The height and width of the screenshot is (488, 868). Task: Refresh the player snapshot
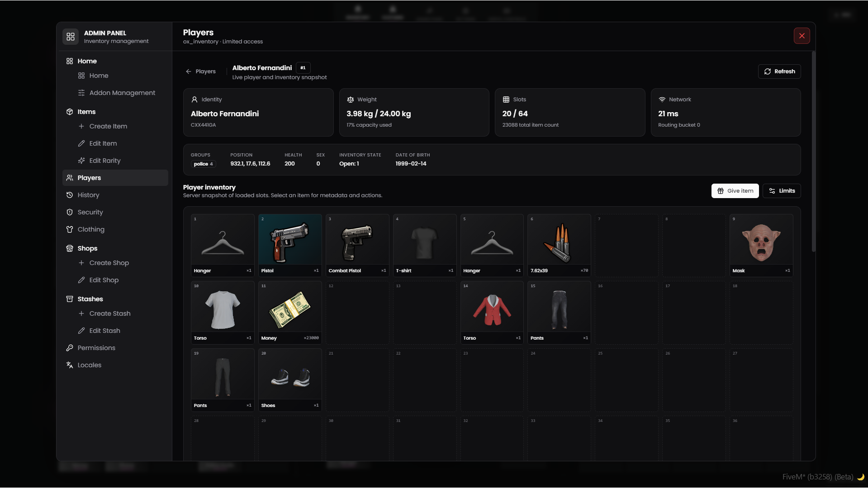(779, 71)
